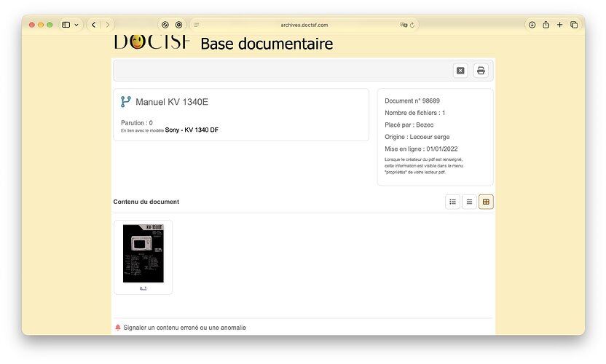Go back to the previous page
606x364 pixels.
pyautogui.click(x=93, y=25)
